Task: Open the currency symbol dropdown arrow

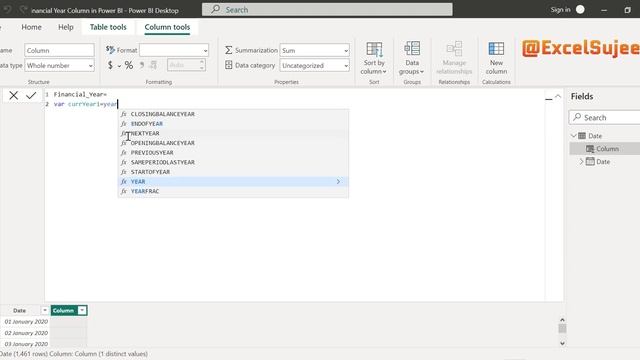Action: 119,66
